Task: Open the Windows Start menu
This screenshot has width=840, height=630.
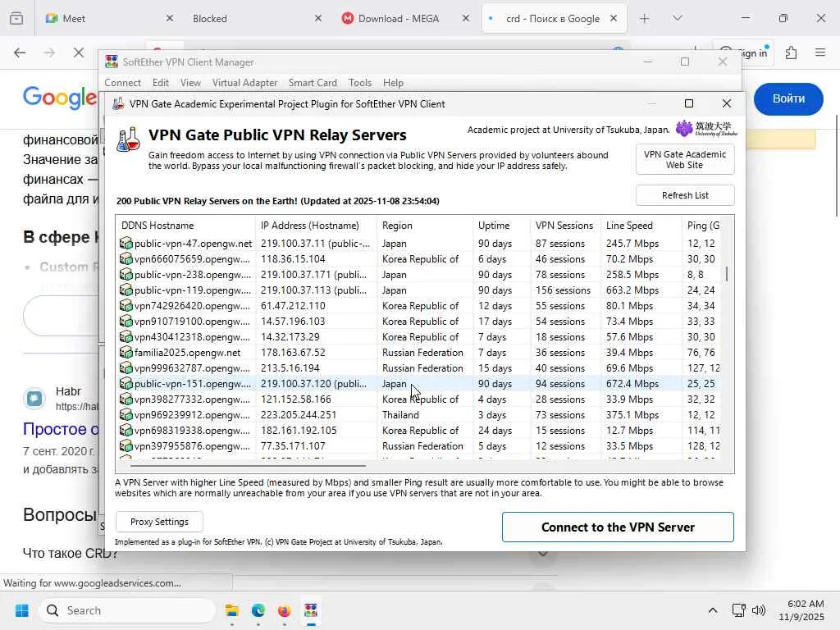Action: click(22, 610)
